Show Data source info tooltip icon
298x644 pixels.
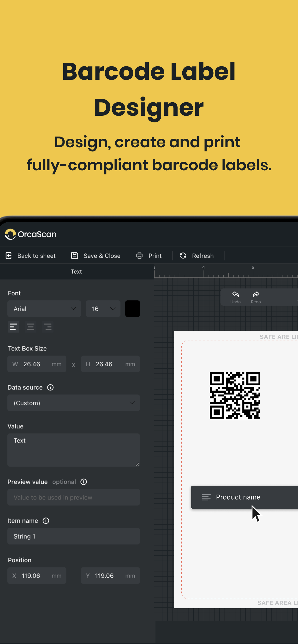tap(50, 387)
